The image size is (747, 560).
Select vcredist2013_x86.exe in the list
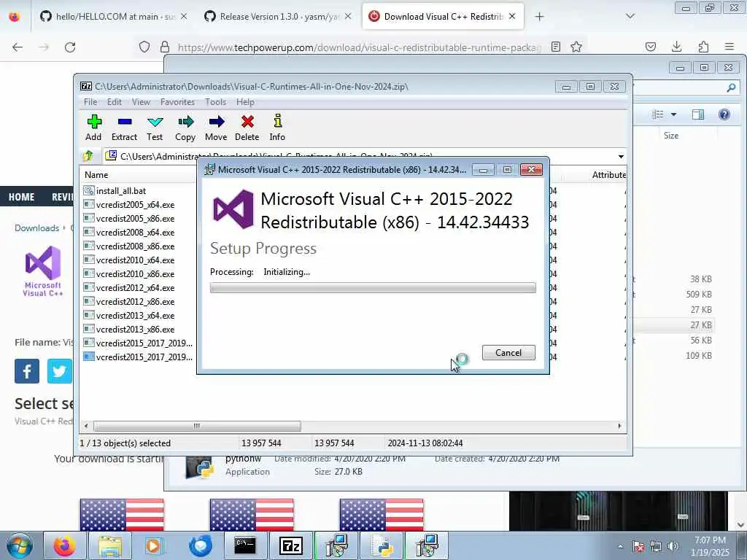135,329
